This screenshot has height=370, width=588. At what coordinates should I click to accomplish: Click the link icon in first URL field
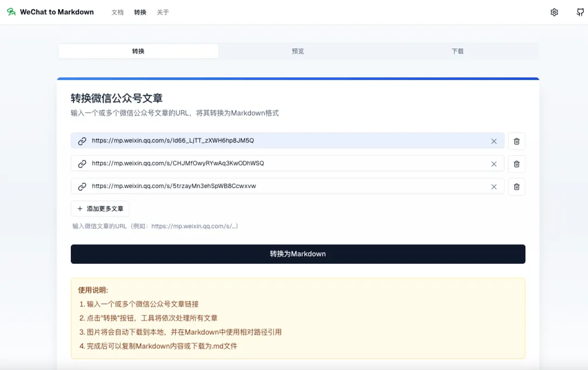82,141
